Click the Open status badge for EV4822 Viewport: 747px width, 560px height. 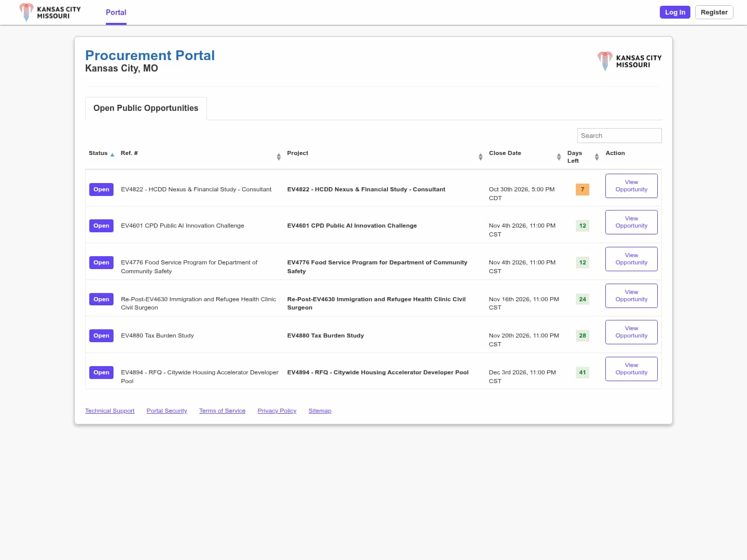click(x=101, y=189)
